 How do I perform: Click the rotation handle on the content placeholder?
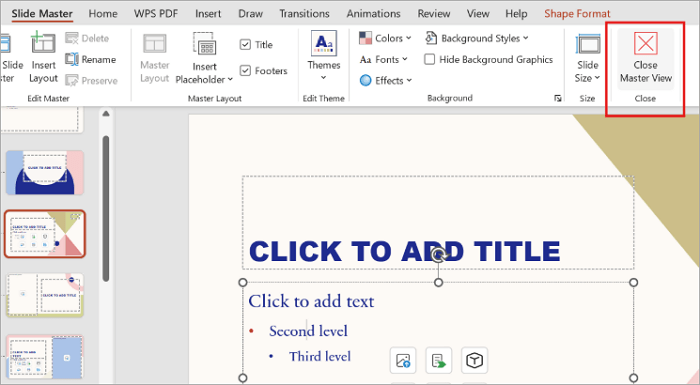pyautogui.click(x=438, y=255)
